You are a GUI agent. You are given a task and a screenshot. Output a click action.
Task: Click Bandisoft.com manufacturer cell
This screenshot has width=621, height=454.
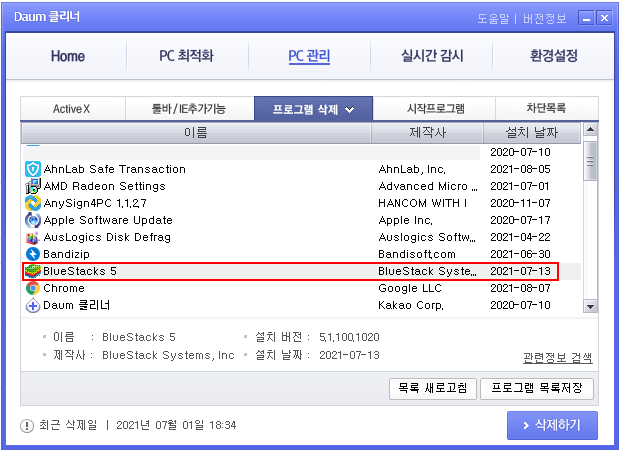point(417,254)
